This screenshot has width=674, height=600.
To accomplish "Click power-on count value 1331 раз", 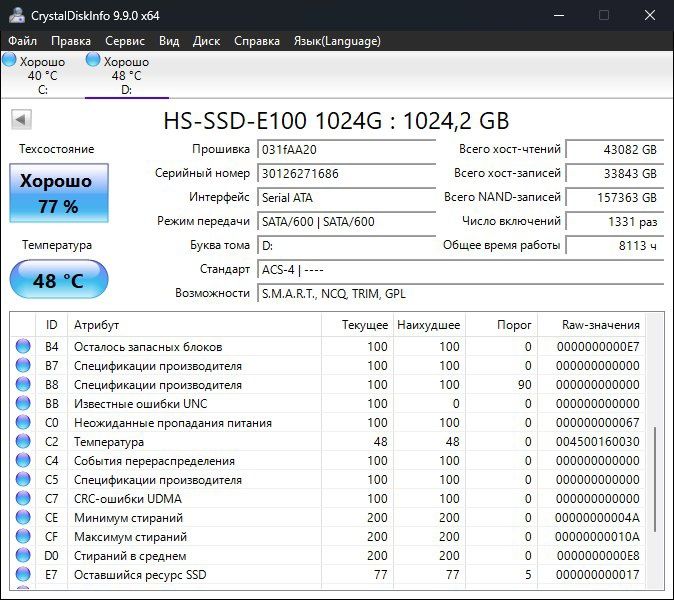I will pos(615,222).
